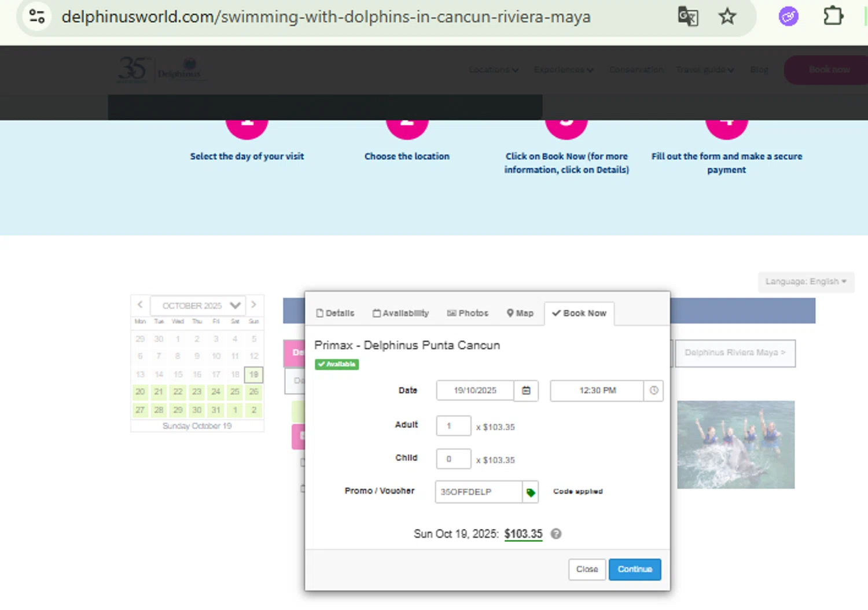Switch to the Availability tab
This screenshot has height=610, width=868.
tap(401, 313)
